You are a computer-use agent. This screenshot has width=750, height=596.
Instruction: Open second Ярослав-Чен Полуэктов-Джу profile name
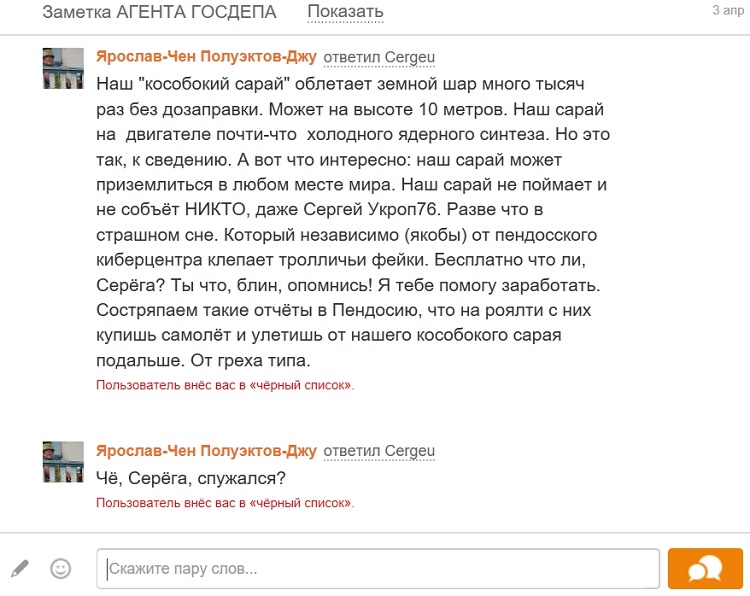[x=206, y=451]
